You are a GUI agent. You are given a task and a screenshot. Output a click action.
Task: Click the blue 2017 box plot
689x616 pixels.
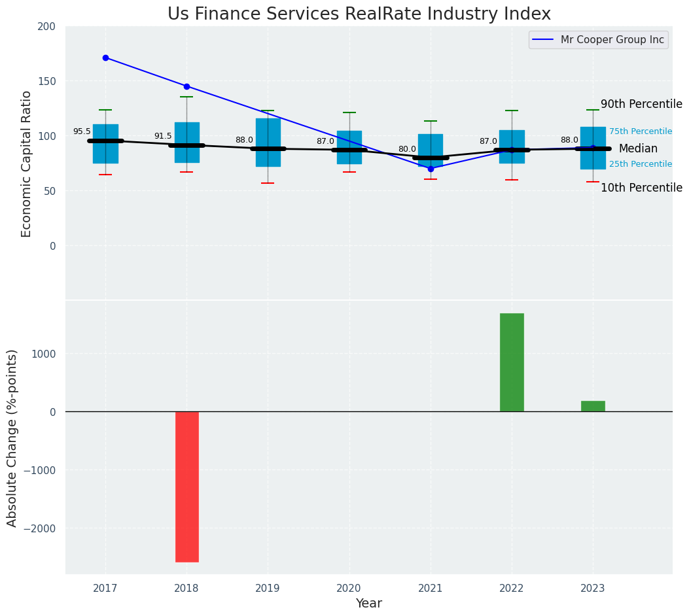[105, 144]
